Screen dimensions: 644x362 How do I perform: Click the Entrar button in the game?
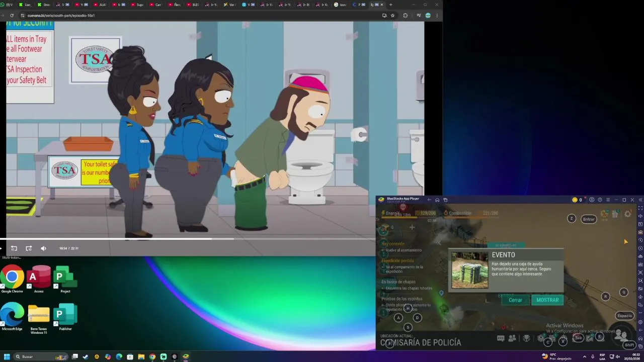pyautogui.click(x=589, y=219)
